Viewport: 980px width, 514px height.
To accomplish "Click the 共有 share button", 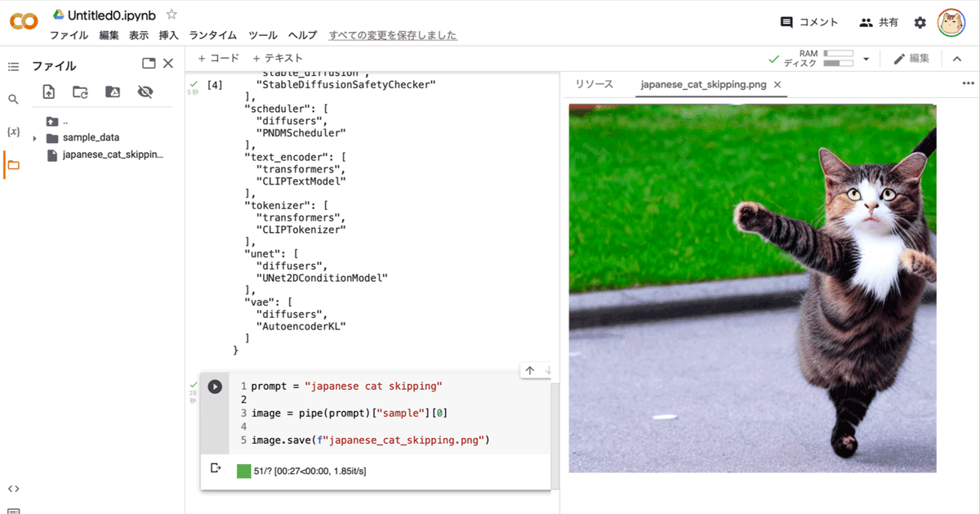I will 878,22.
